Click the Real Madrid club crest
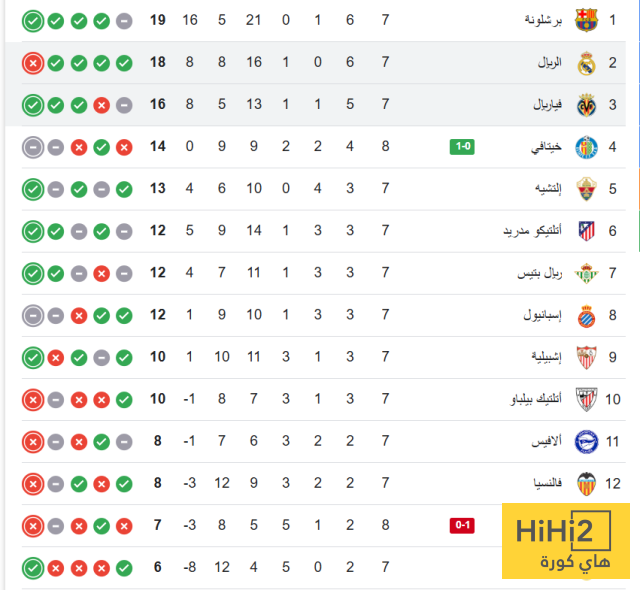This screenshot has width=640, height=590. pyautogui.click(x=586, y=62)
